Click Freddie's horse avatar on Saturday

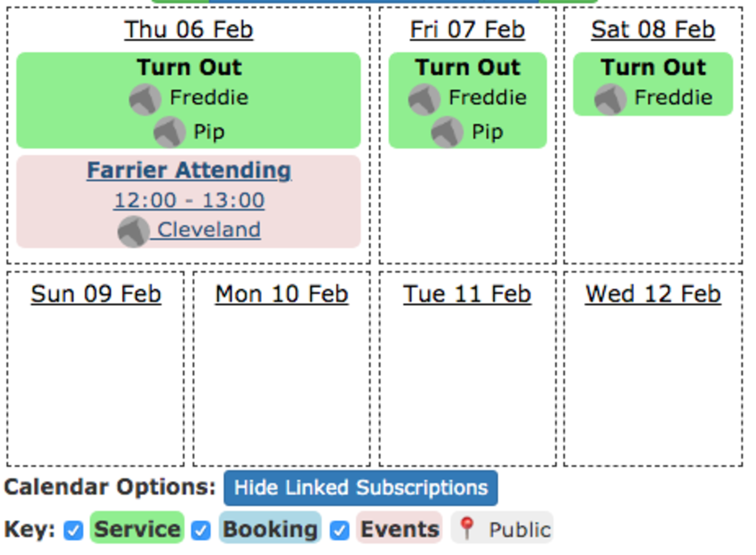click(611, 99)
